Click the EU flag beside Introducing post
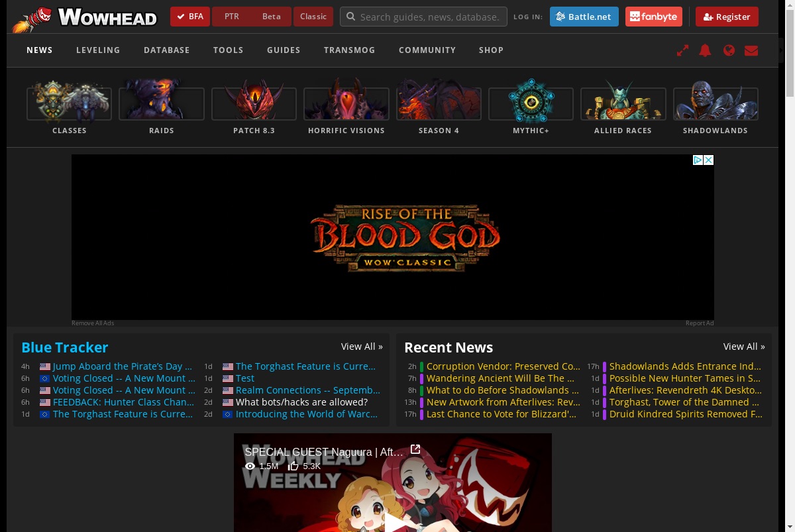Viewport: 795px width, 532px height. 228,414
